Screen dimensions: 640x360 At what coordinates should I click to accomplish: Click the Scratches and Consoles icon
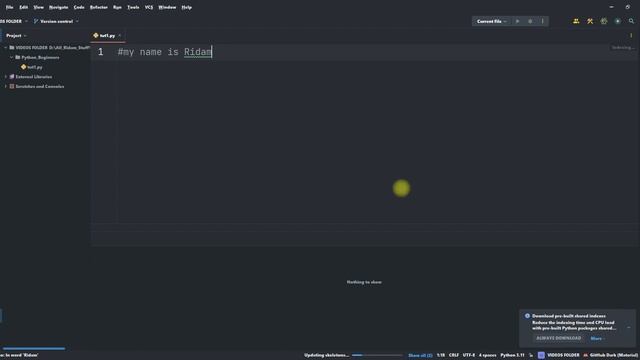pyautogui.click(x=12, y=87)
